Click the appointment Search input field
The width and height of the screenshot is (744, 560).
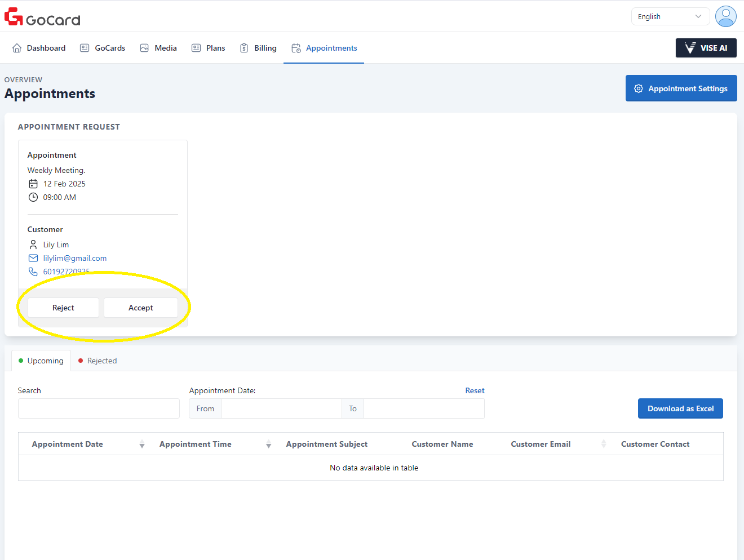coord(99,408)
